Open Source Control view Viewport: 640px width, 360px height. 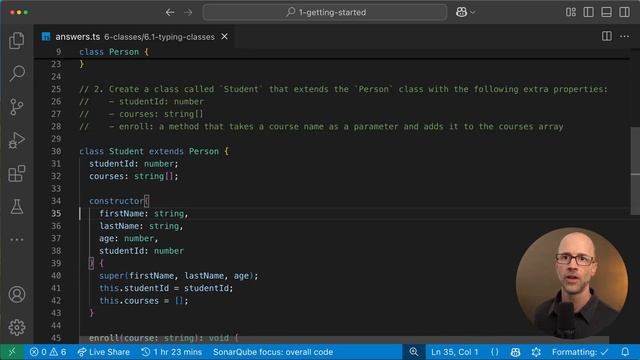pos(17,107)
